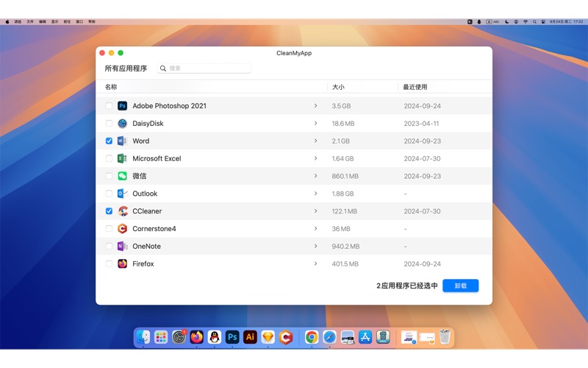Expand the DaisyDisk row chevron

coord(315,123)
